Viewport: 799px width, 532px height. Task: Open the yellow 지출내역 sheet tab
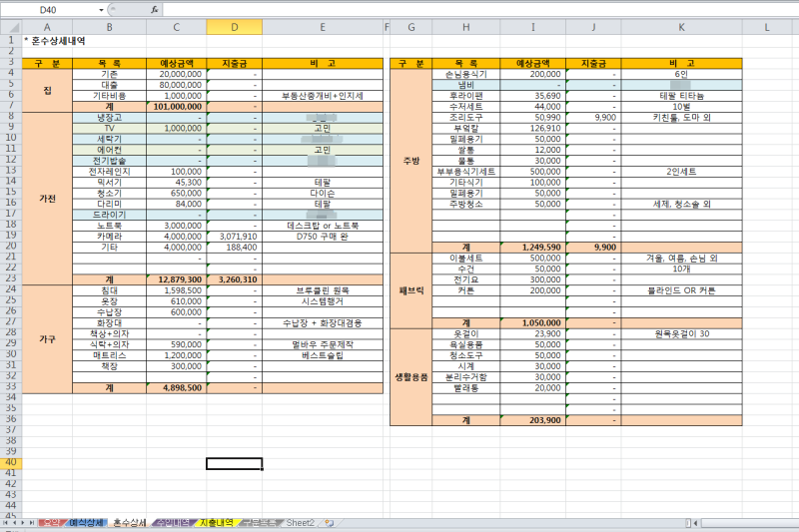click(x=217, y=523)
